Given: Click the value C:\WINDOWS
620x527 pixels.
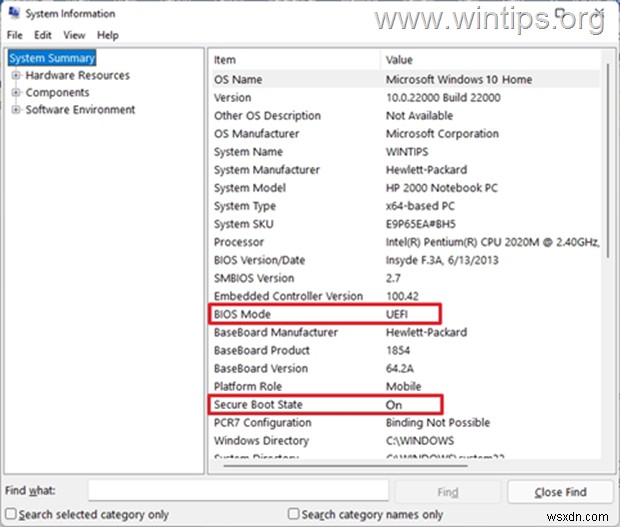Looking at the screenshot, I should (x=420, y=441).
